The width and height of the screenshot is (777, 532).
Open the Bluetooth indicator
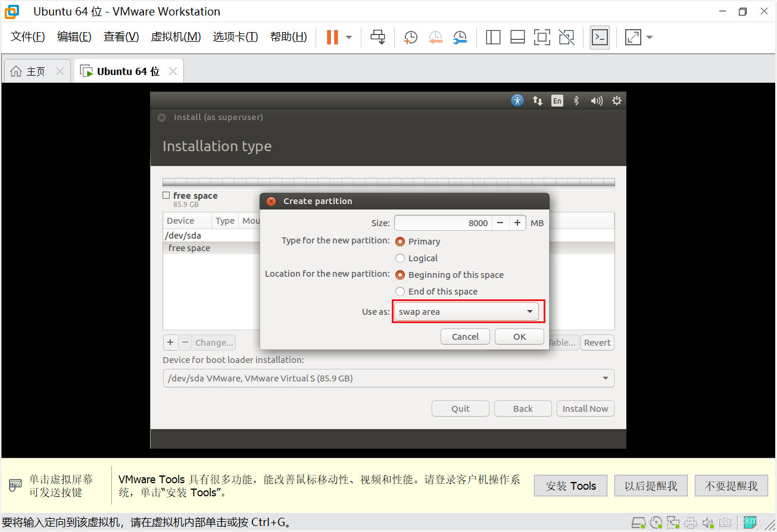(x=576, y=101)
